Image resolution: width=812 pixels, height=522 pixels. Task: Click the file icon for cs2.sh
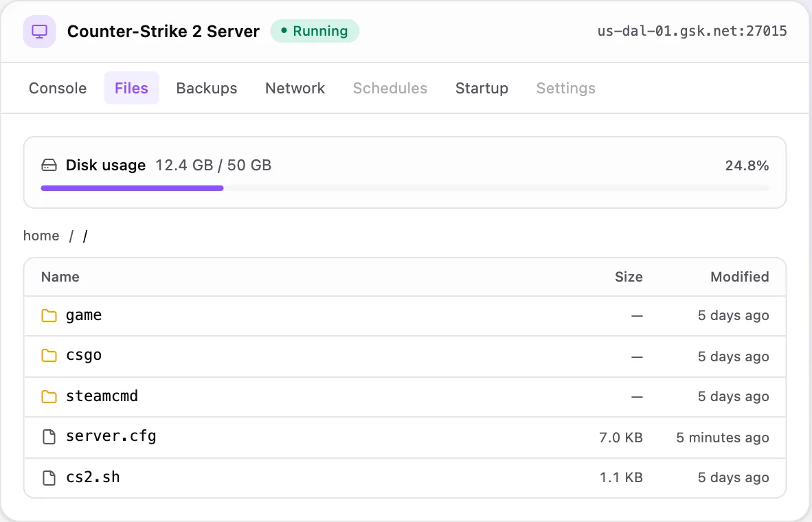(49, 477)
